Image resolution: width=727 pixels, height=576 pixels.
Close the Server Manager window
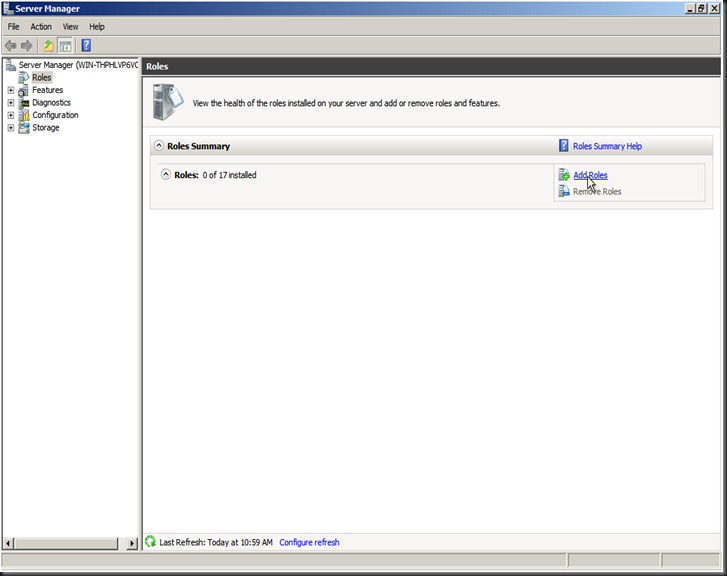point(714,8)
